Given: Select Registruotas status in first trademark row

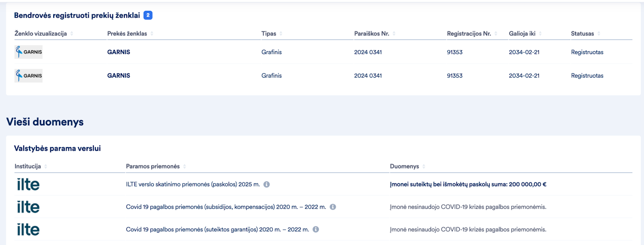Looking at the screenshot, I should [x=587, y=52].
